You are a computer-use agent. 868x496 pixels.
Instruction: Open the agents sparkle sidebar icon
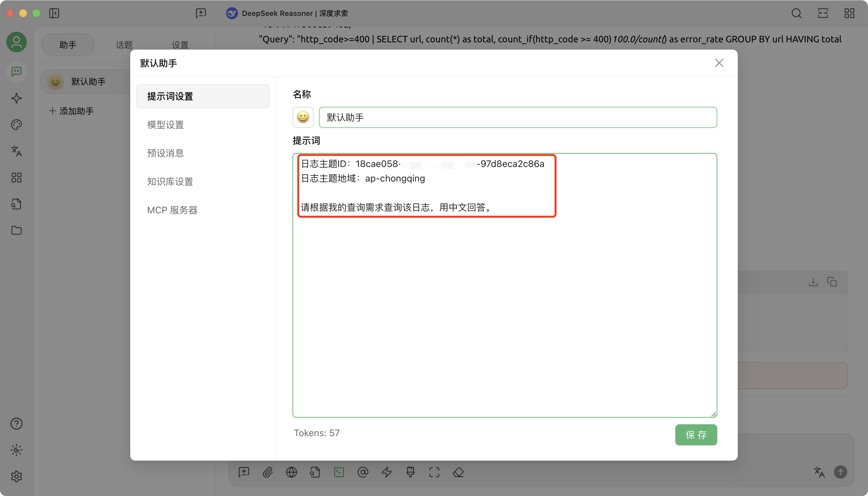pyautogui.click(x=16, y=99)
